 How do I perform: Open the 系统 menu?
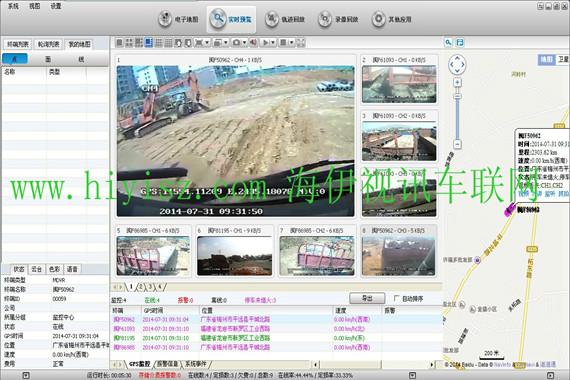pyautogui.click(x=13, y=6)
